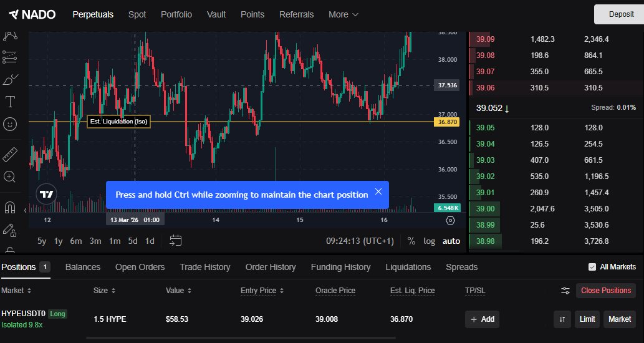
Task: Switch to the Liquidations tab
Action: (x=408, y=267)
